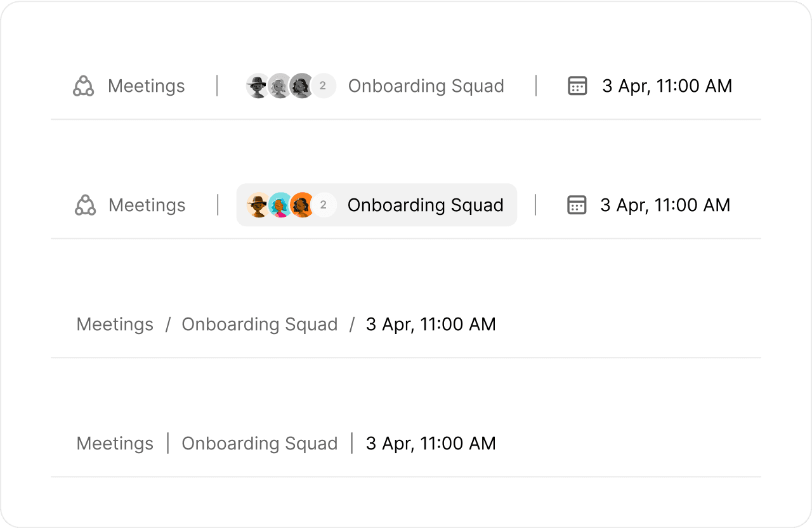
Task: Click the Meetings icon in the grayscale row
Action: click(x=83, y=86)
